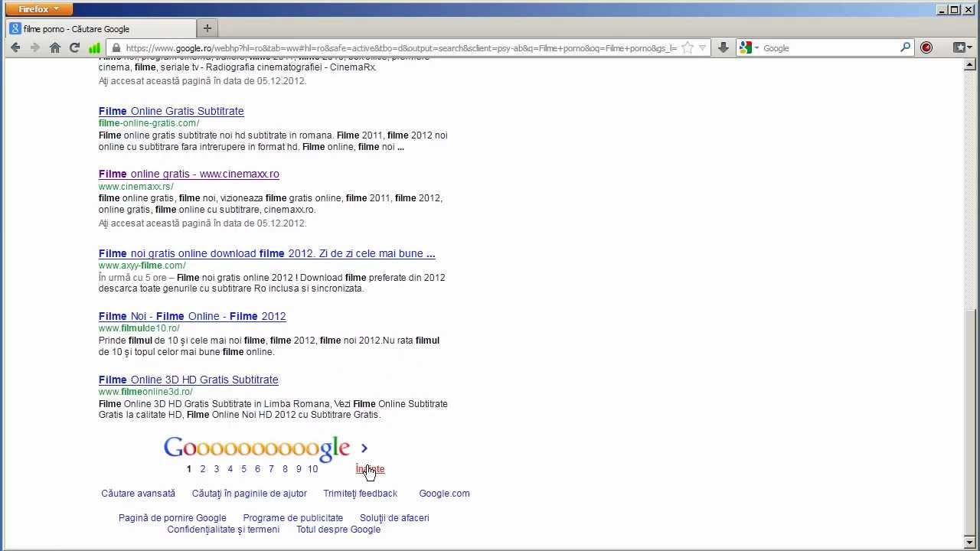Screen dimensions: 980x551
Task: Click the filme-online-gratis.com/ green URL text
Action: pos(149,123)
